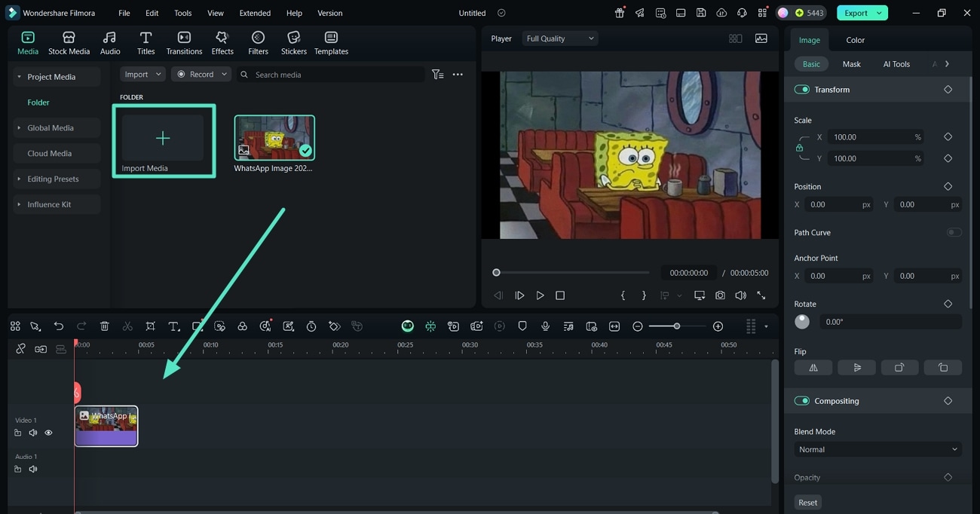
Task: Expand the Global Media section
Action: pos(19,128)
